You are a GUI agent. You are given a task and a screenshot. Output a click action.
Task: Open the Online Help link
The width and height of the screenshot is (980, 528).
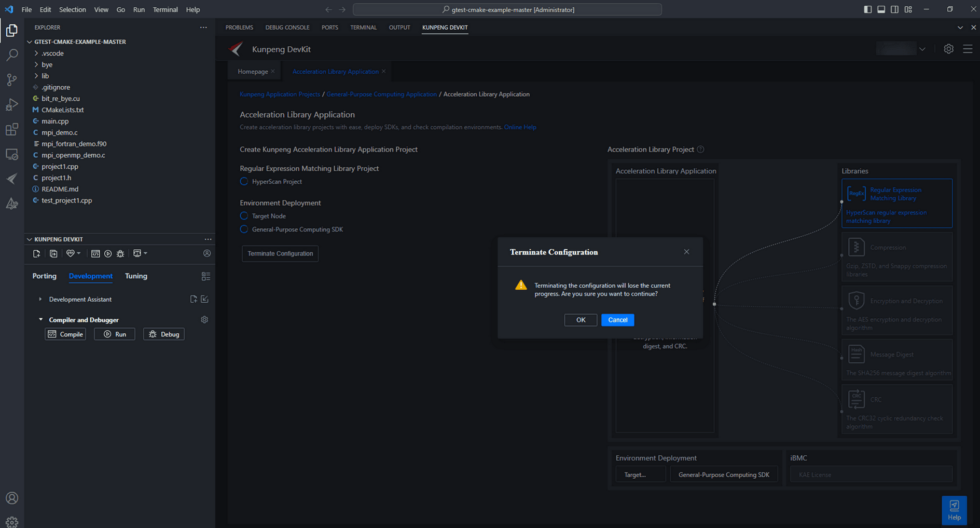[x=520, y=127]
